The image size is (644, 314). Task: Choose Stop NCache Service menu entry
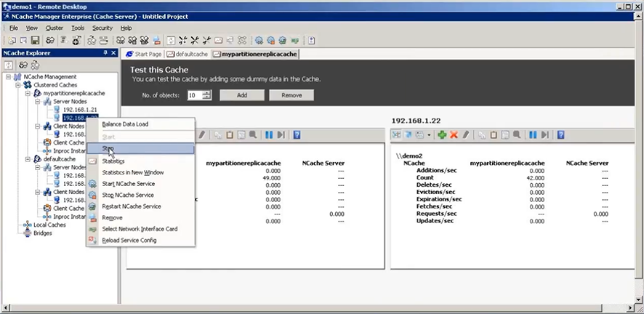pos(140,195)
